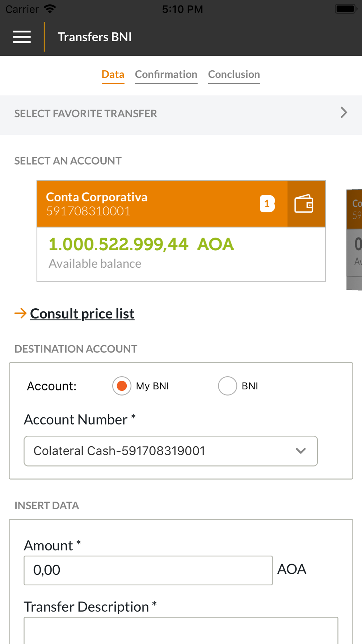Go to the Data tab
The image size is (362, 644).
point(113,75)
